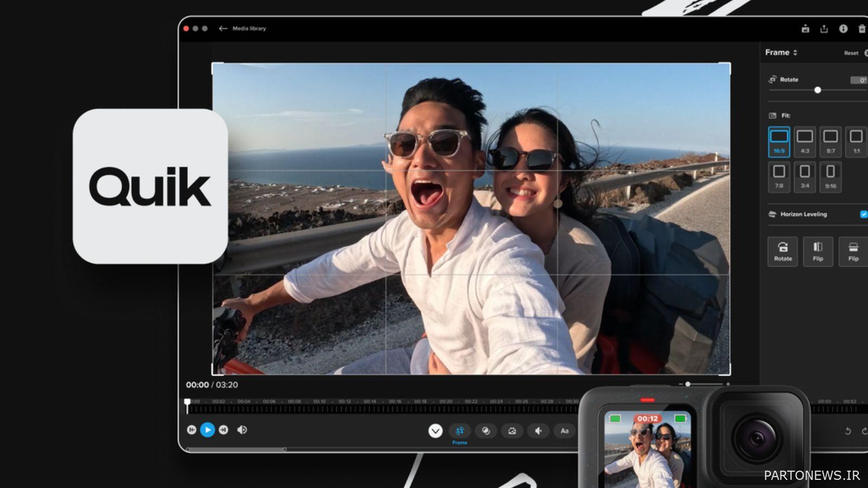Image resolution: width=868 pixels, height=488 pixels.
Task: Click the rotate angle value field
Action: pyautogui.click(x=859, y=80)
